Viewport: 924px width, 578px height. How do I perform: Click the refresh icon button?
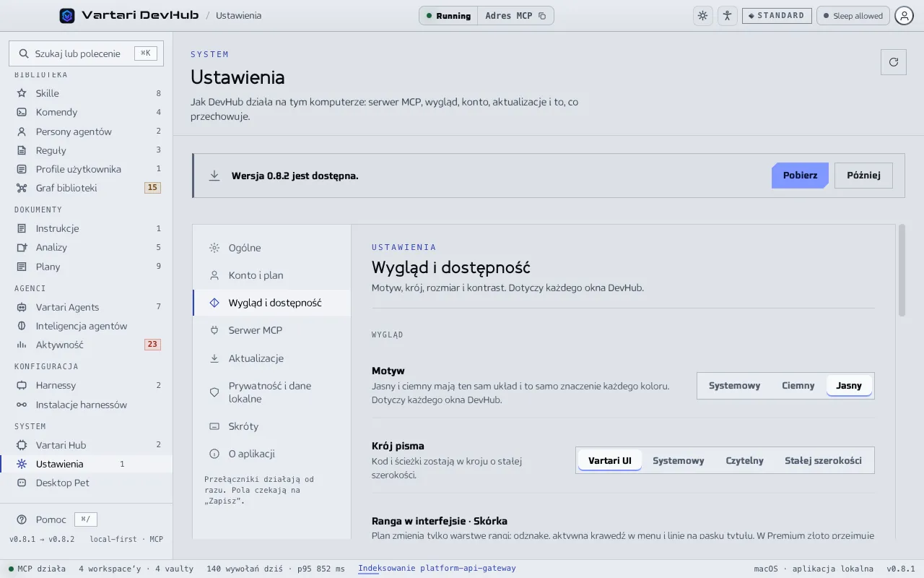point(894,62)
